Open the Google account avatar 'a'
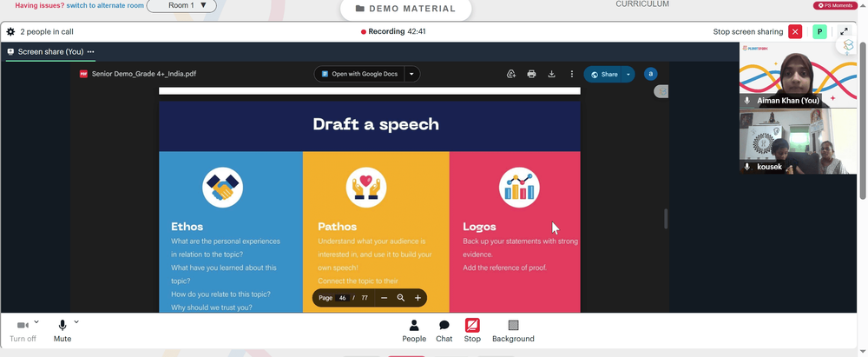868x357 pixels. (650, 74)
